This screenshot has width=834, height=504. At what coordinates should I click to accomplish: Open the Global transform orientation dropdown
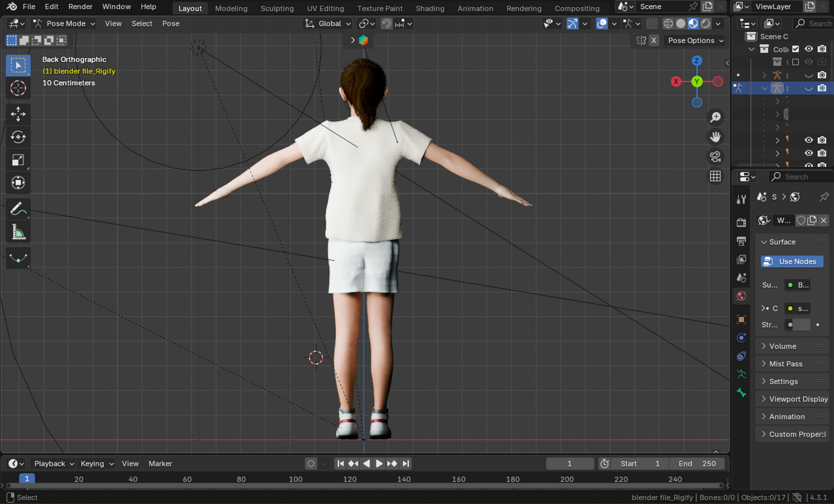pos(328,23)
